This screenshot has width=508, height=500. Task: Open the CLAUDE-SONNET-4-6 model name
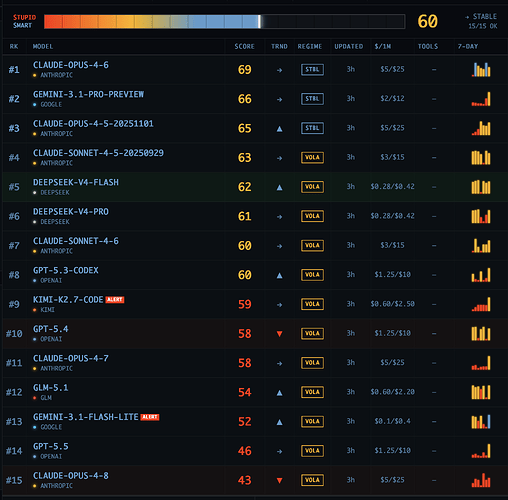tap(76, 241)
